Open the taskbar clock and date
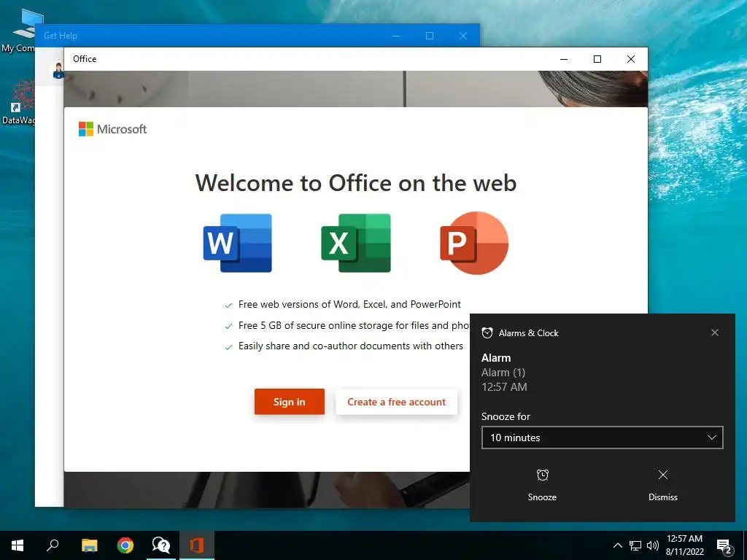 [x=684, y=545]
